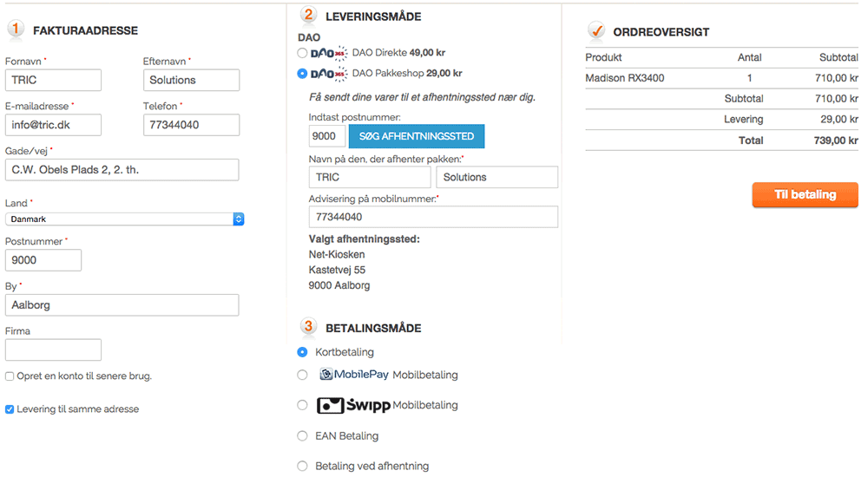The height and width of the screenshot is (477, 868).
Task: Click the MobilePay logo
Action: (x=352, y=375)
